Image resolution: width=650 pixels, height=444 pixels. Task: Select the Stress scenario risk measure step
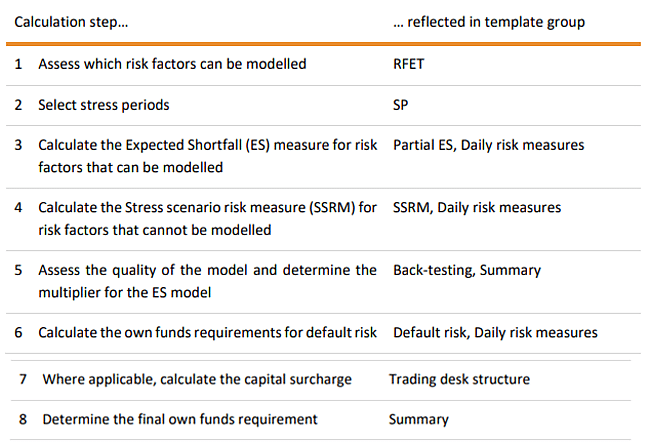[x=207, y=219]
